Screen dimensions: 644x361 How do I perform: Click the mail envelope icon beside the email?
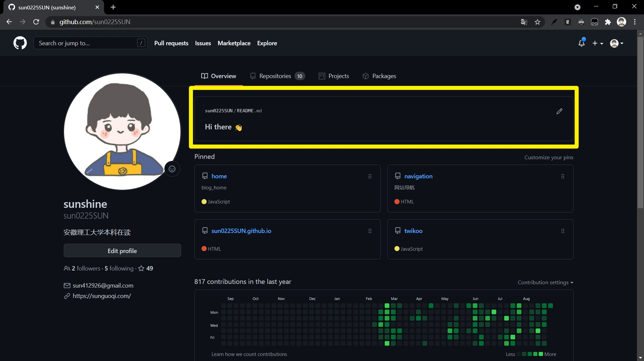[67, 285]
